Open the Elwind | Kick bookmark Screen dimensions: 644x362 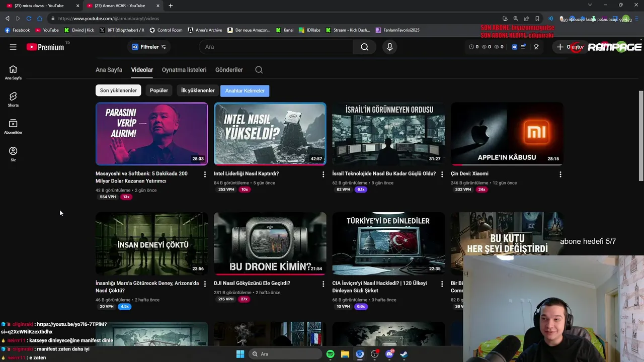[x=79, y=30]
